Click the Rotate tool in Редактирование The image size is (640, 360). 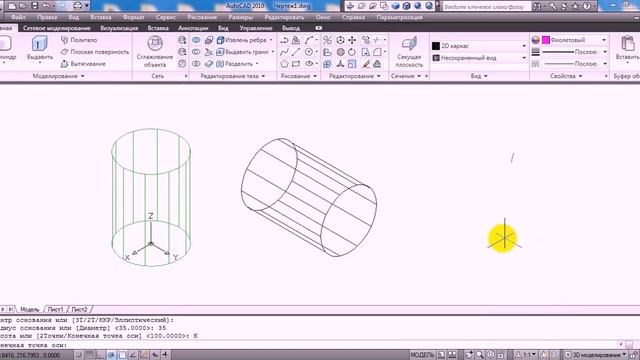(x=352, y=52)
